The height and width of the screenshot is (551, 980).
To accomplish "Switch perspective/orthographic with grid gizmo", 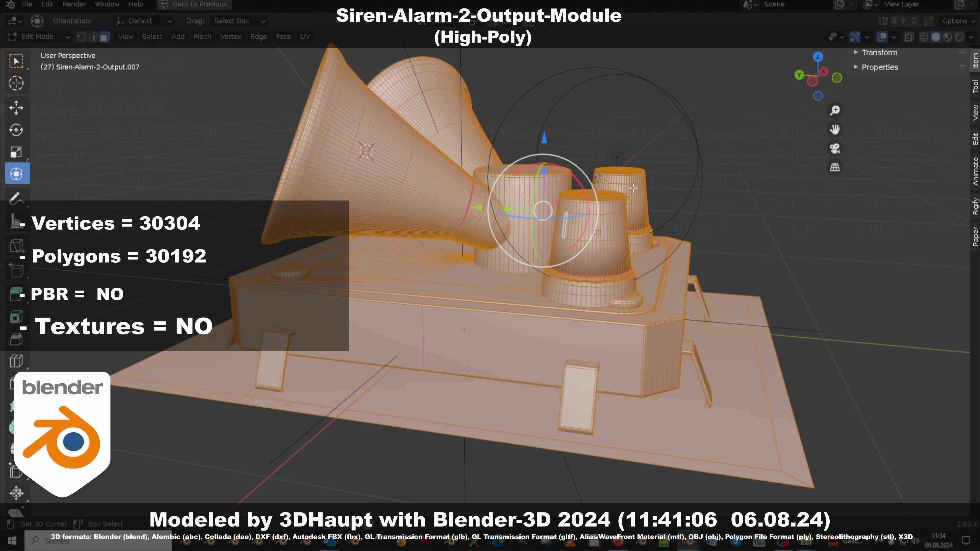I will click(835, 167).
